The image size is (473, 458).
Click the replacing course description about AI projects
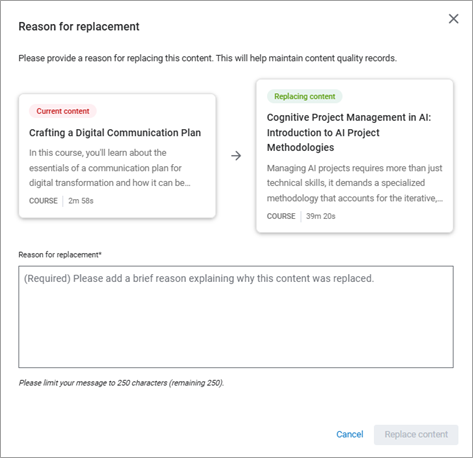coord(355,183)
